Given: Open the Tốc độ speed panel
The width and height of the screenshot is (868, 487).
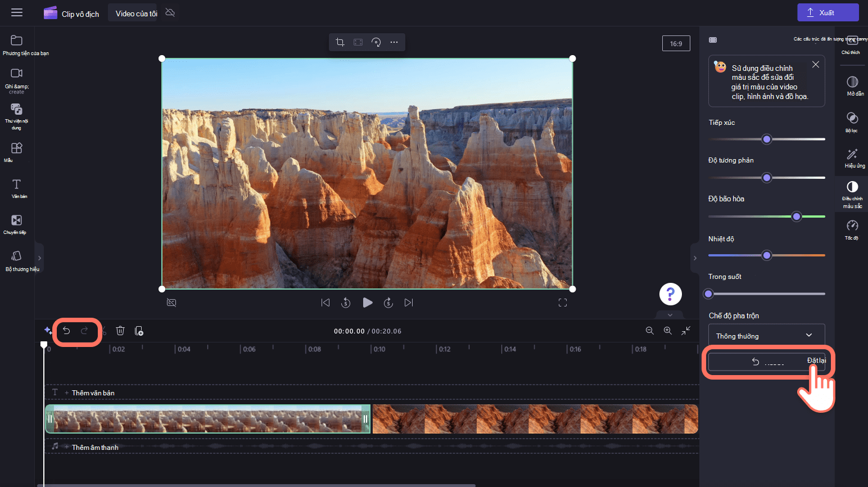Looking at the screenshot, I should click(852, 229).
